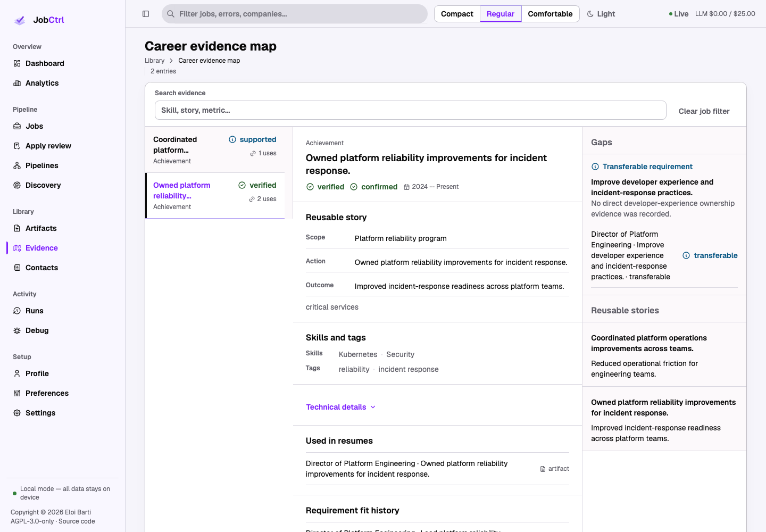Select Owned platform reliability entry
Viewport: 766px width, 532px height.
pos(215,196)
